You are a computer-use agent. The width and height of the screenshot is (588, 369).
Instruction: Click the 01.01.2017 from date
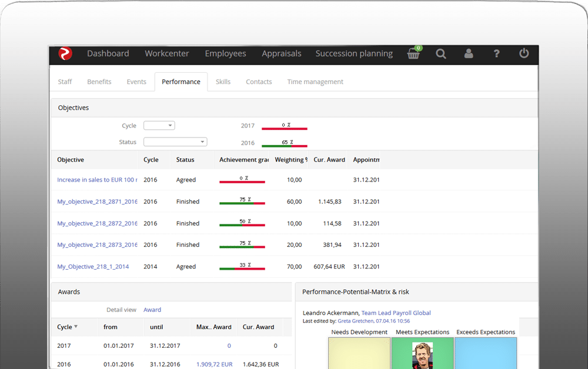[119, 345]
